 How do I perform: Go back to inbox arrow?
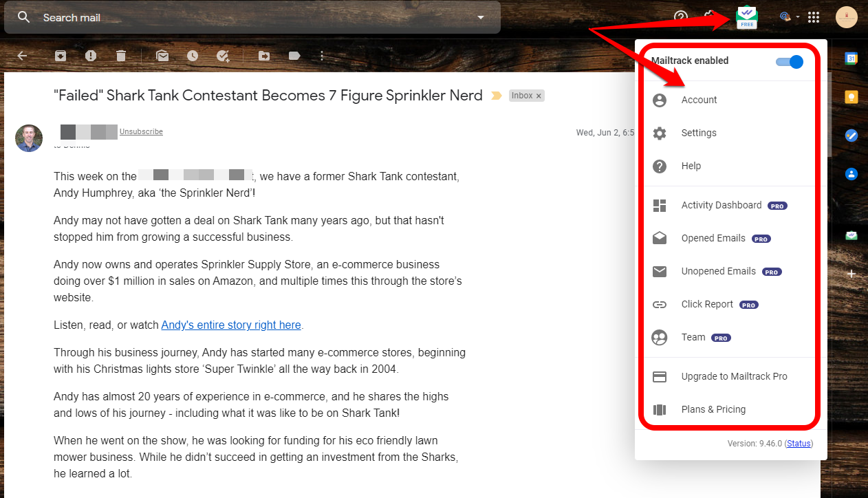coord(22,56)
